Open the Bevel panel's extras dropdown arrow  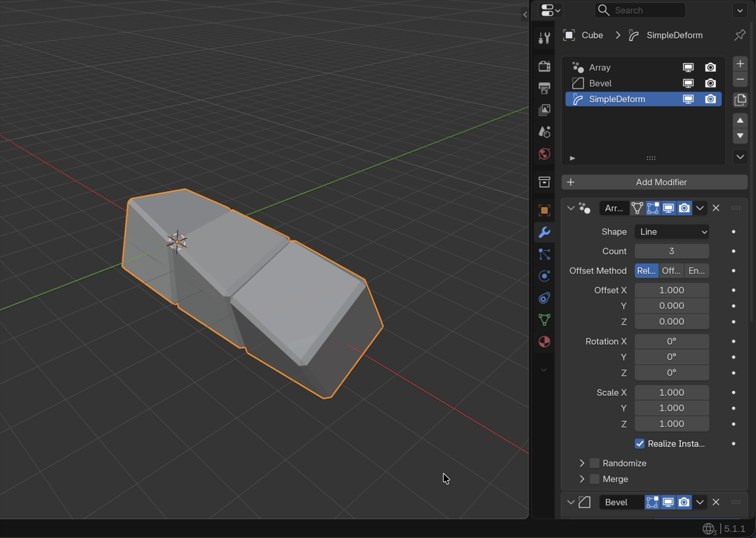coord(700,502)
